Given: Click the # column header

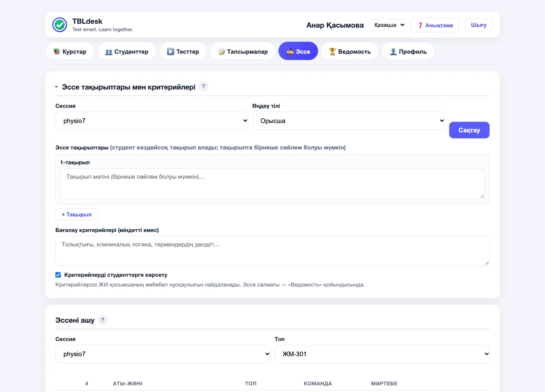Looking at the screenshot, I should [x=87, y=383].
